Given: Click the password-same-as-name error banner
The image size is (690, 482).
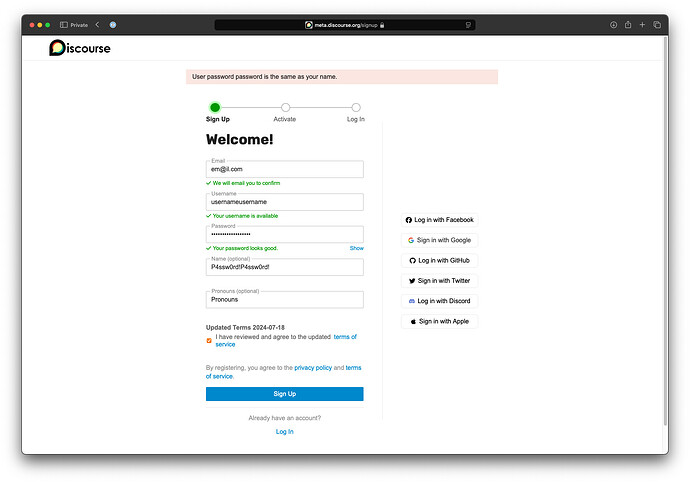Looking at the screenshot, I should point(342,77).
